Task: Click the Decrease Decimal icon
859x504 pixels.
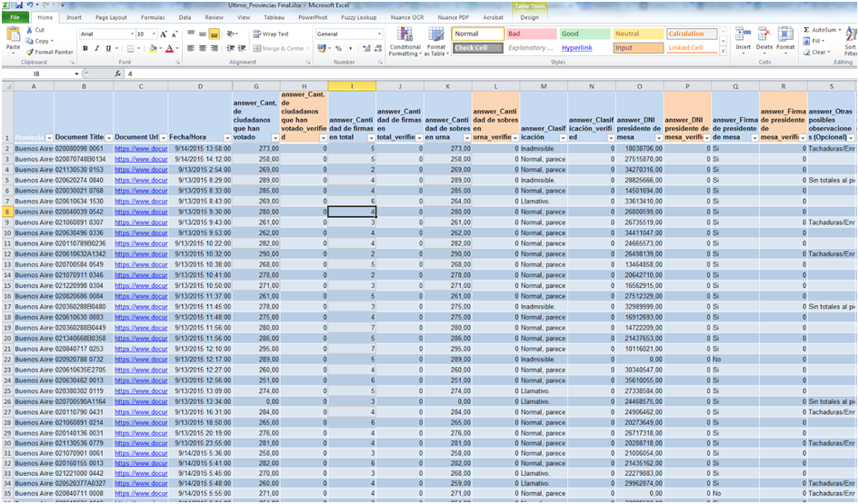Action: (x=377, y=48)
